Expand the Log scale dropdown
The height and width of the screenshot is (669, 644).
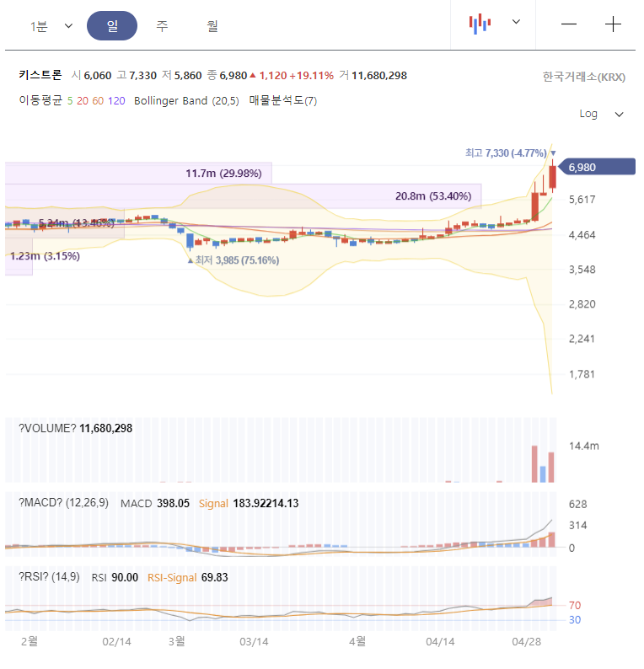601,114
